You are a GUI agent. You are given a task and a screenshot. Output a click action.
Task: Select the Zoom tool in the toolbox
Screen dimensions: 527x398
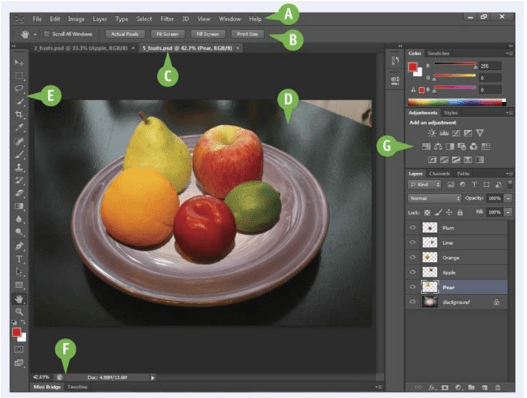(x=19, y=312)
